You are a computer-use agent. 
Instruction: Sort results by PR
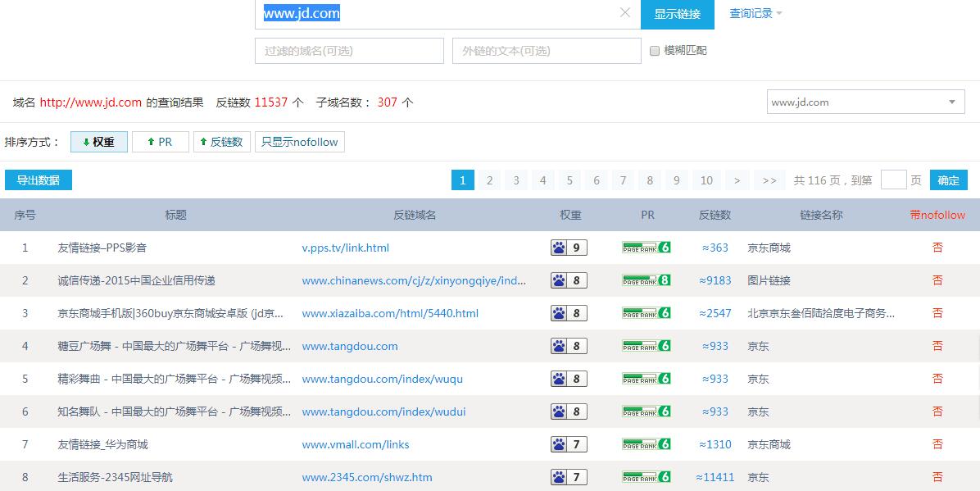pyautogui.click(x=160, y=142)
